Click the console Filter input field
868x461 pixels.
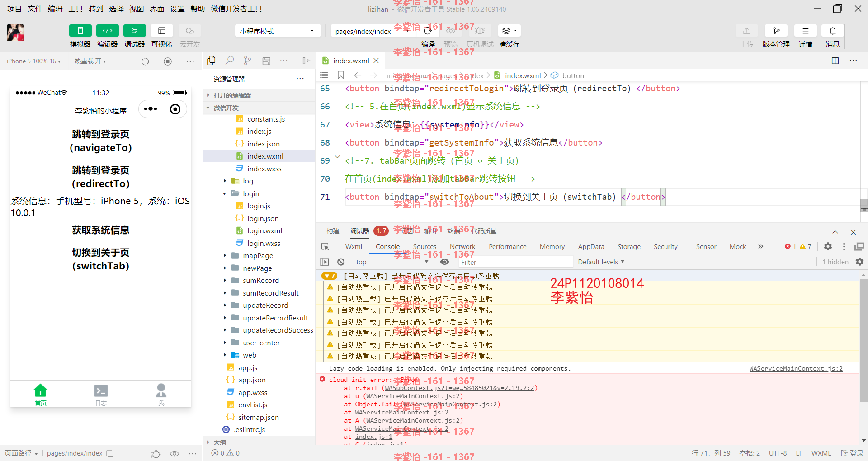point(515,262)
